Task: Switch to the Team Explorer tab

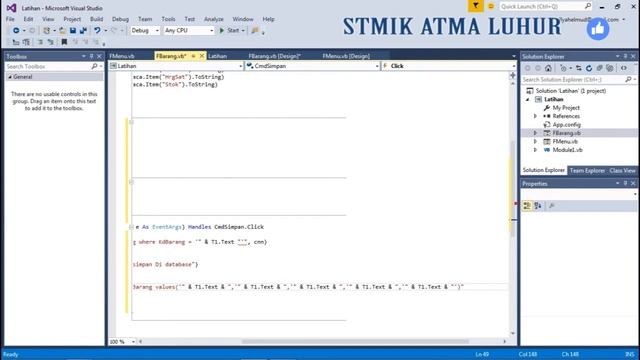Action: (587, 171)
